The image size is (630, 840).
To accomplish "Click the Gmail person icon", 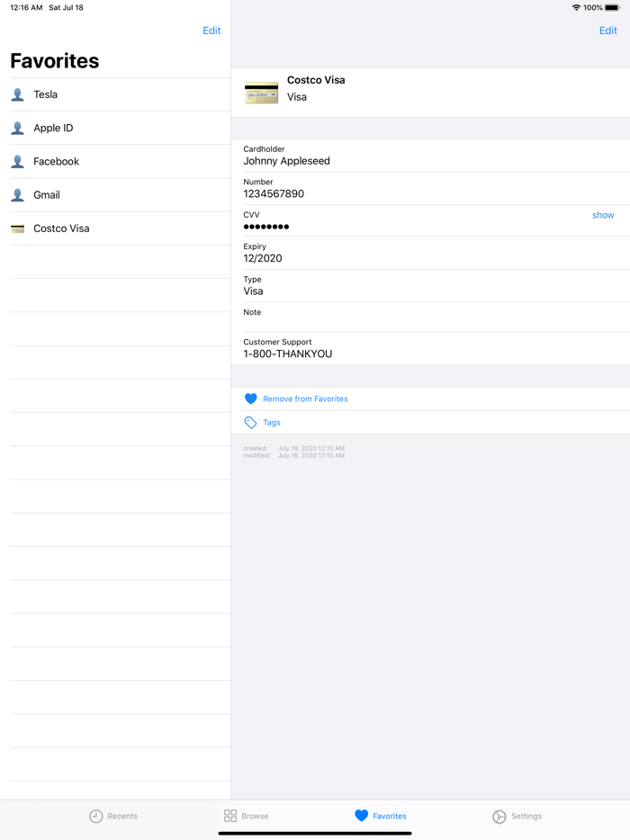I will click(18, 195).
